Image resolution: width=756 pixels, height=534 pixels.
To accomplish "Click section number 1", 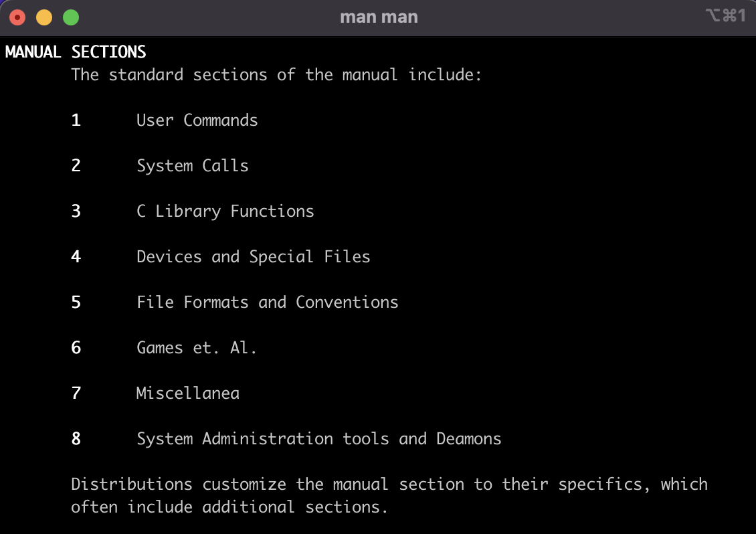I will [76, 120].
